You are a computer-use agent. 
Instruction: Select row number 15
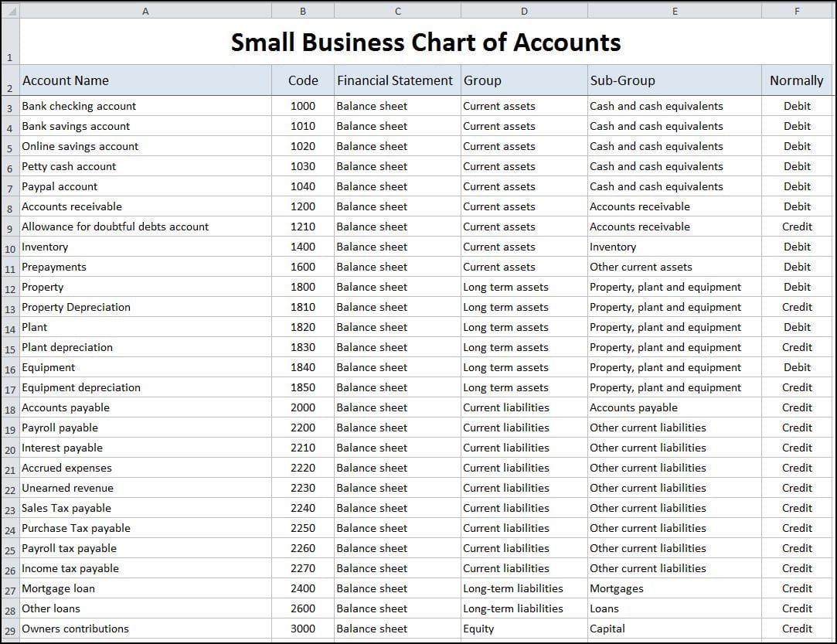point(9,349)
